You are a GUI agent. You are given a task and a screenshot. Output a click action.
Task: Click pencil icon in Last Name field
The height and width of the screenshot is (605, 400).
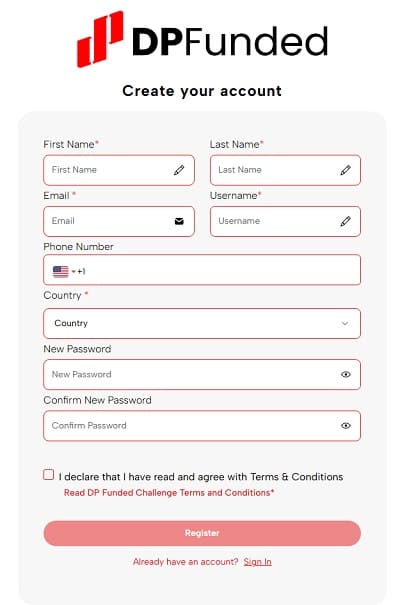(345, 170)
